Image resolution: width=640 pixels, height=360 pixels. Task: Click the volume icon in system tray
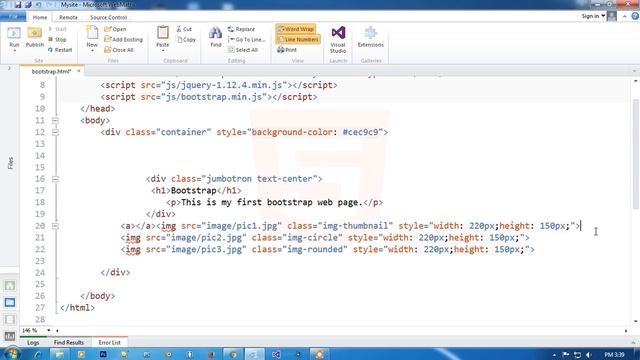[589, 355]
